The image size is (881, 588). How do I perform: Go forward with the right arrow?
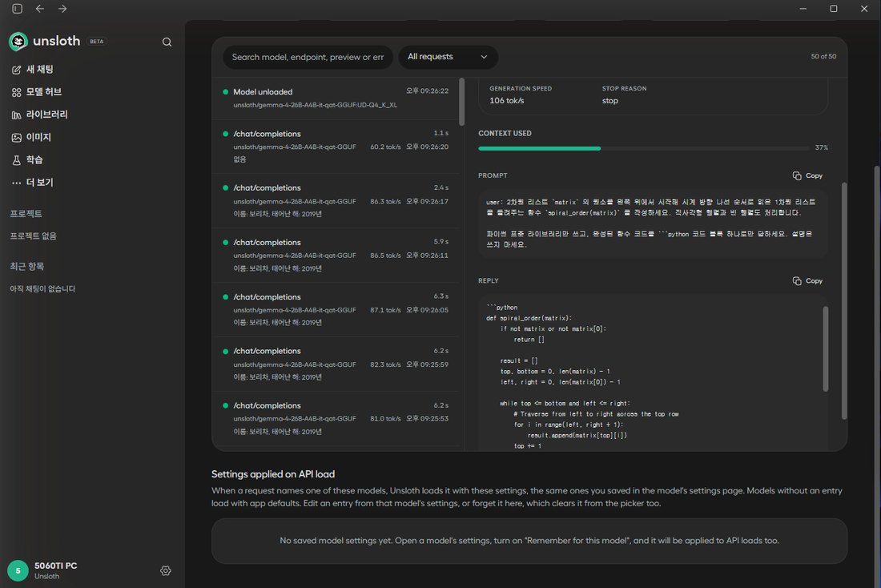point(62,9)
